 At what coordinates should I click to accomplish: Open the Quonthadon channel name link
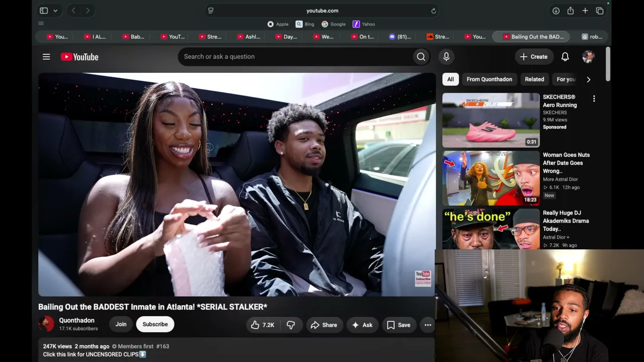76,320
